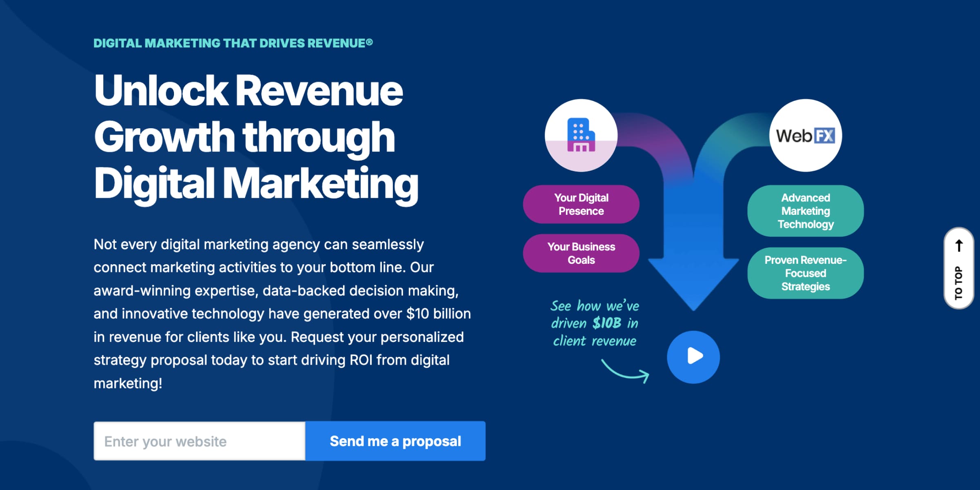Viewport: 980px width, 490px height.
Task: Click the 'Digital Marketing' headline line
Action: click(x=256, y=184)
